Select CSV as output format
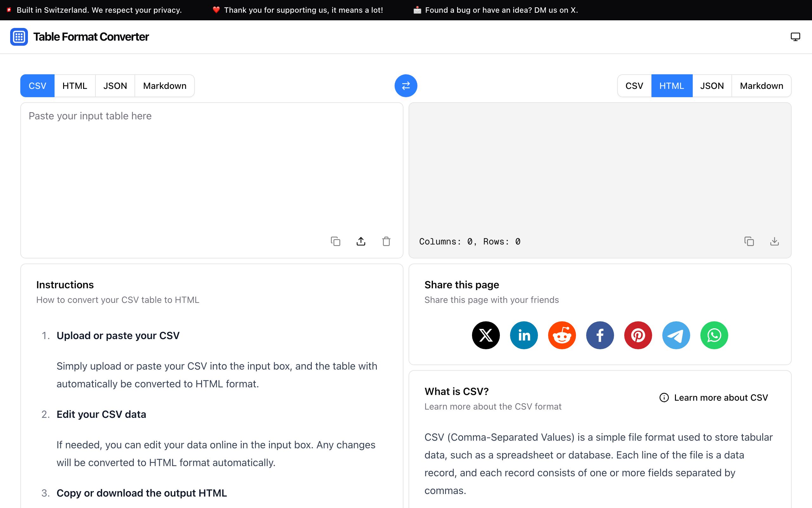Image resolution: width=812 pixels, height=508 pixels. pyautogui.click(x=634, y=86)
